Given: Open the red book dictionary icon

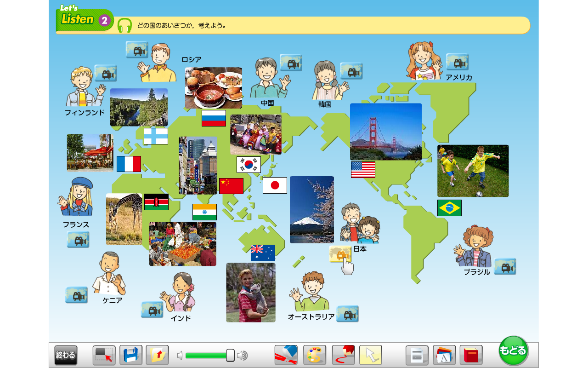Looking at the screenshot, I should coord(471,355).
